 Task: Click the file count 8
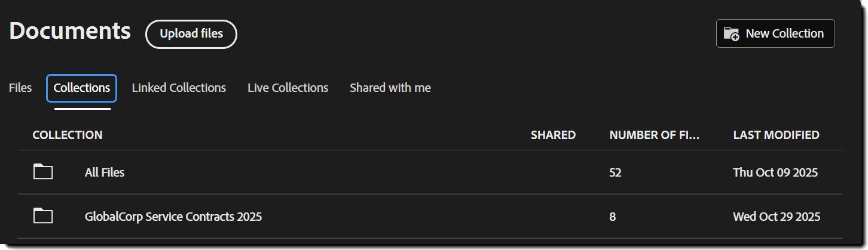612,217
